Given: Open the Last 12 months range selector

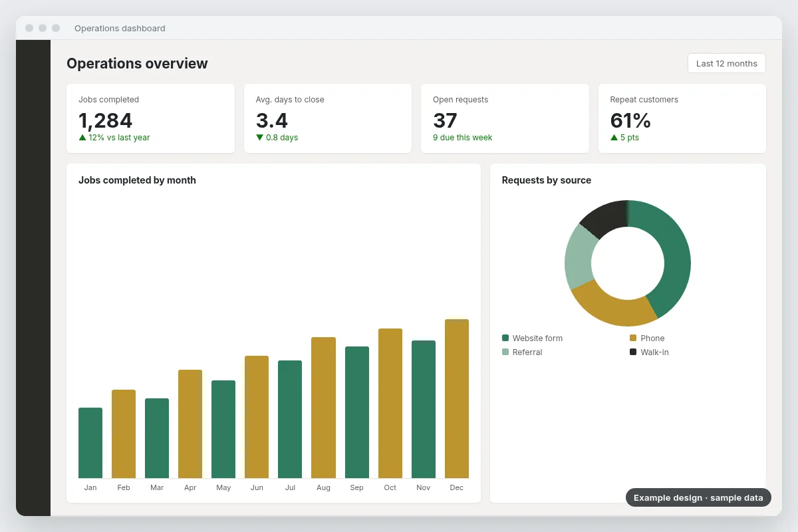Looking at the screenshot, I should coord(727,63).
